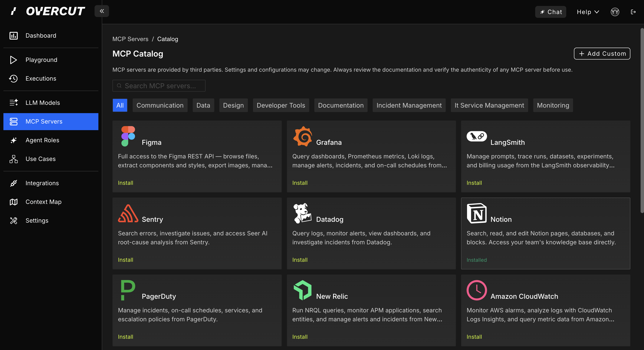Viewport: 644px width, 350px height.
Task: Collapse the left sidebar
Action: click(102, 11)
